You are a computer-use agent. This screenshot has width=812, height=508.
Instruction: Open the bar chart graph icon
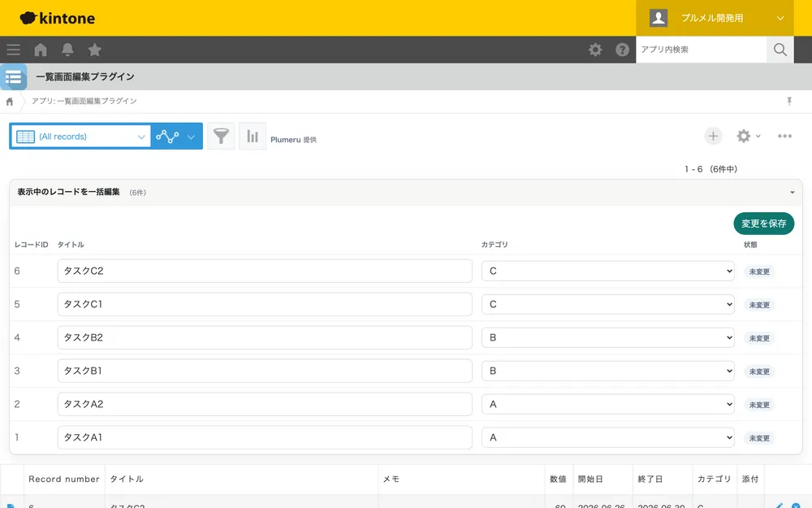[x=253, y=137]
